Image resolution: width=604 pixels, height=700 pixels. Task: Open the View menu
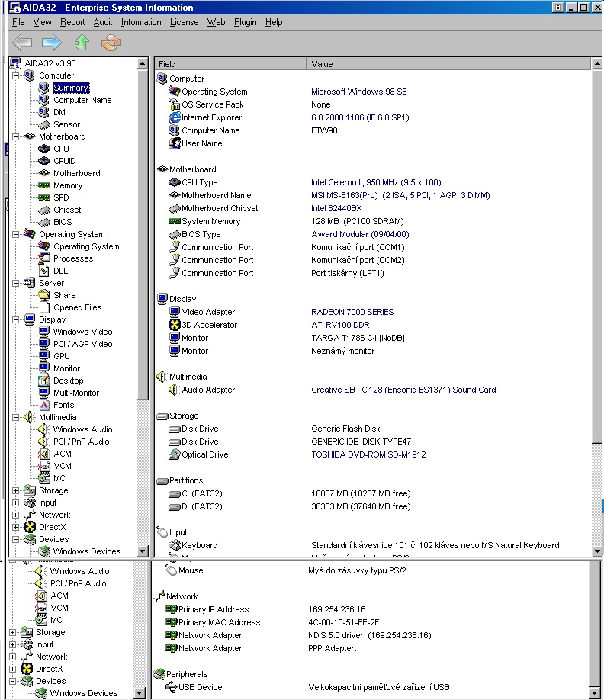pos(42,22)
